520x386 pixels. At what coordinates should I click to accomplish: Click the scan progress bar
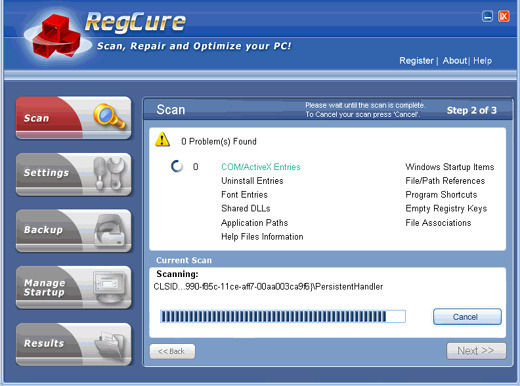pyautogui.click(x=283, y=316)
